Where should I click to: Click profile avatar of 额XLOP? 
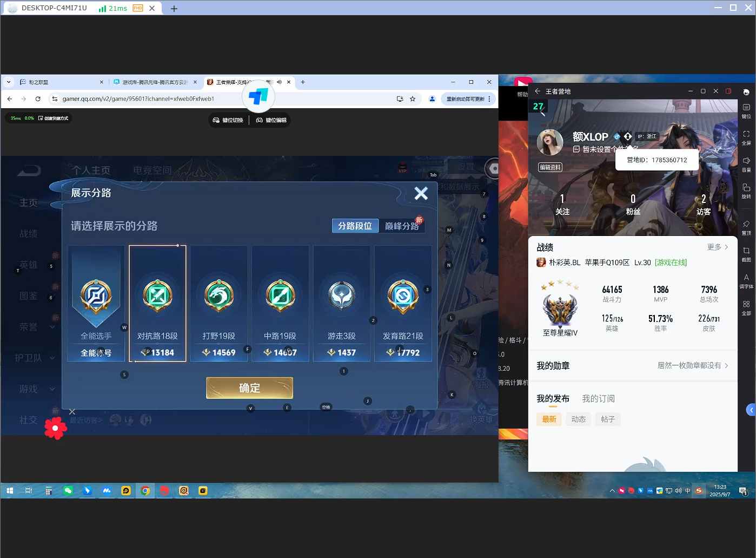[x=550, y=142]
